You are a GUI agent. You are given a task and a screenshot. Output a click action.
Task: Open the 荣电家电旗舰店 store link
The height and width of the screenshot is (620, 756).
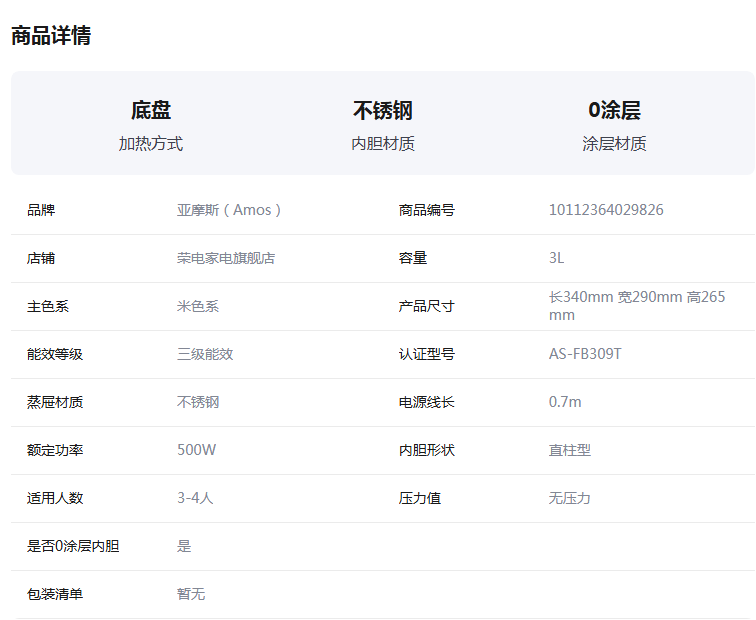coord(226,258)
